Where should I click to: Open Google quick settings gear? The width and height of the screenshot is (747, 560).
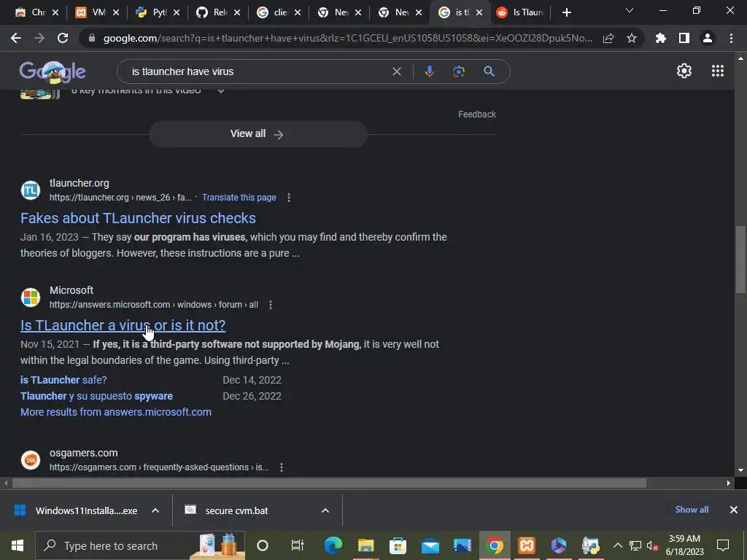point(684,71)
